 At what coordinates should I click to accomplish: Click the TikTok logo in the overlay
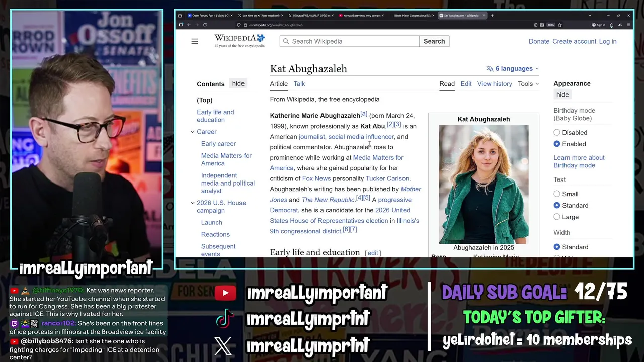[224, 319]
